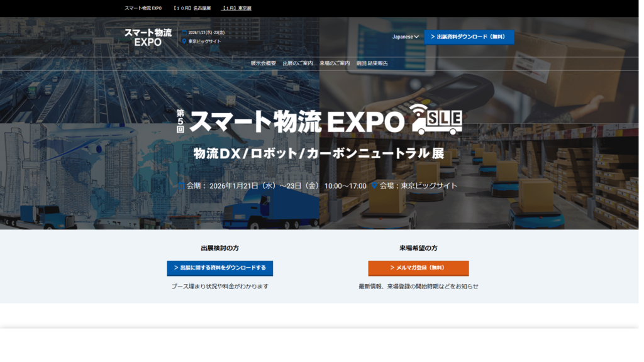Click the 会場：東京ビッグサイト banner text
The height and width of the screenshot is (362, 644).
418,186
